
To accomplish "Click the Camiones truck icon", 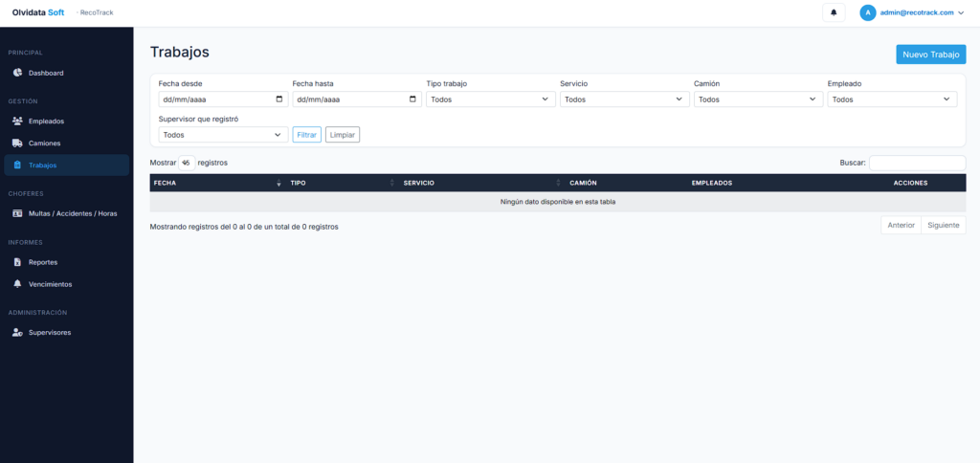I will coord(17,143).
